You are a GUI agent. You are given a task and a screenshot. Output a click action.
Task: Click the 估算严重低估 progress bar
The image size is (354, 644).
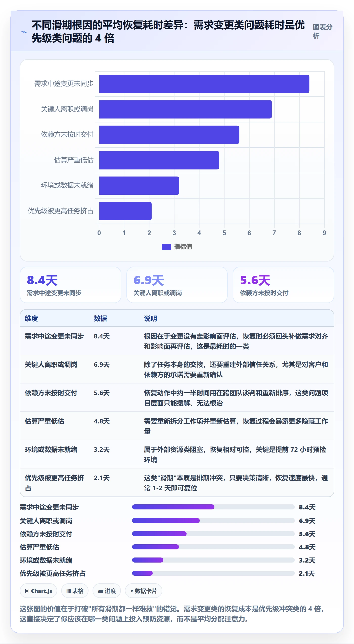coord(213,547)
